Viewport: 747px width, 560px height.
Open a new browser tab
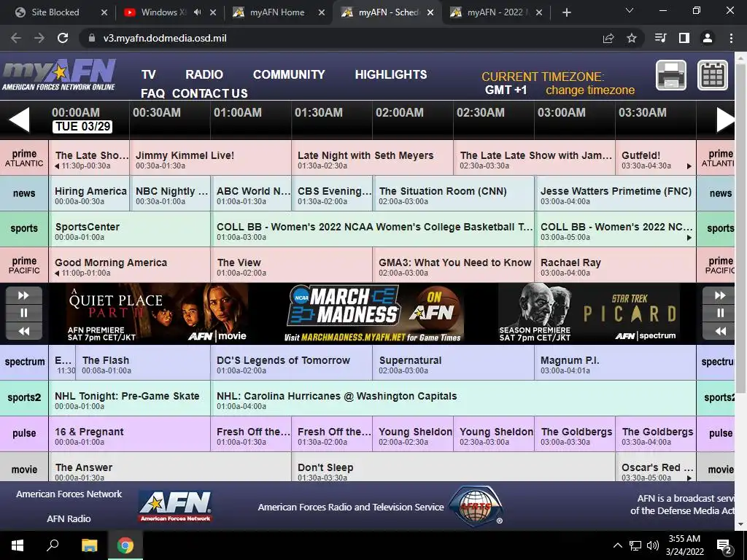coord(566,12)
